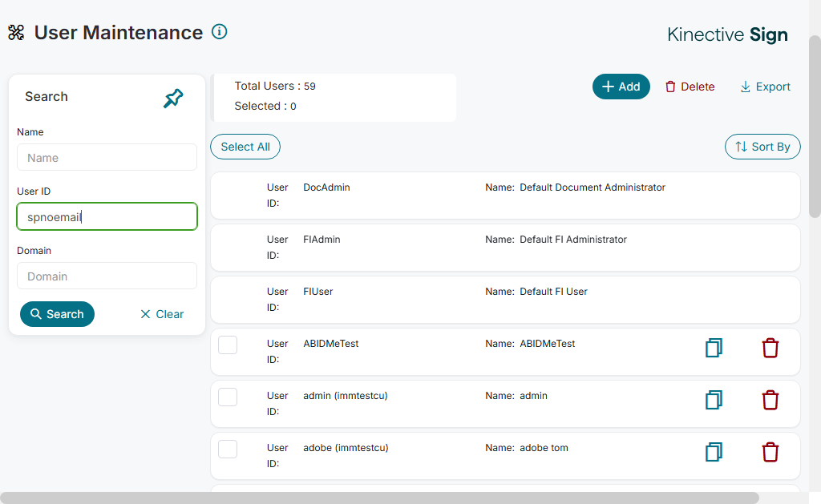
Task: Click trash icon for admin (immtestcu)
Action: [770, 400]
